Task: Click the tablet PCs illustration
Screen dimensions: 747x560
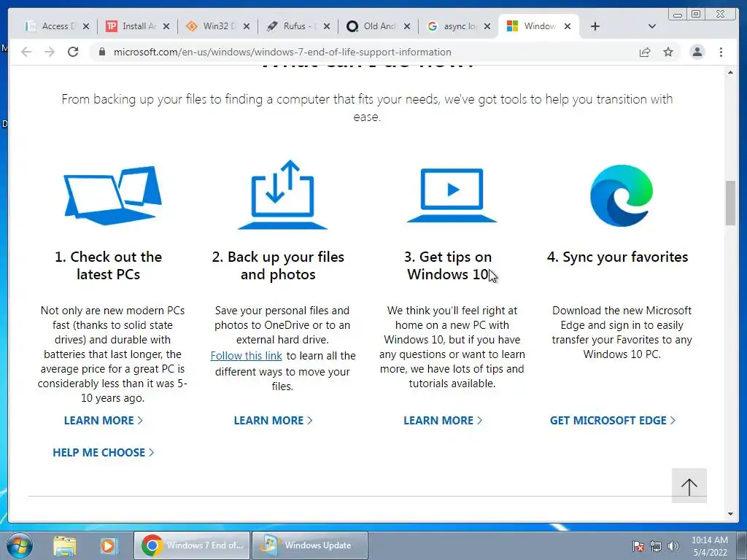Action: (113, 195)
